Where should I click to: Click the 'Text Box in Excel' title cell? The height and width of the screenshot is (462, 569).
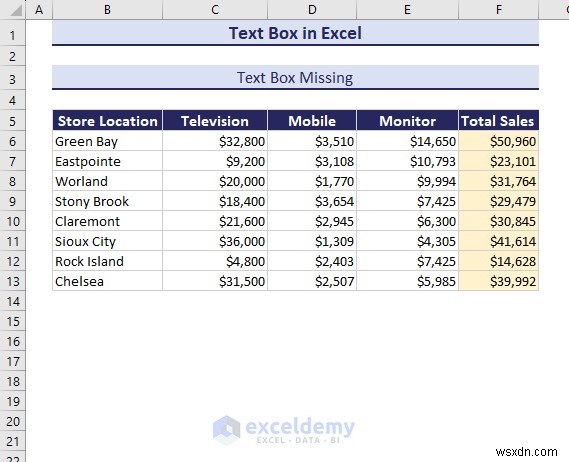click(x=295, y=33)
